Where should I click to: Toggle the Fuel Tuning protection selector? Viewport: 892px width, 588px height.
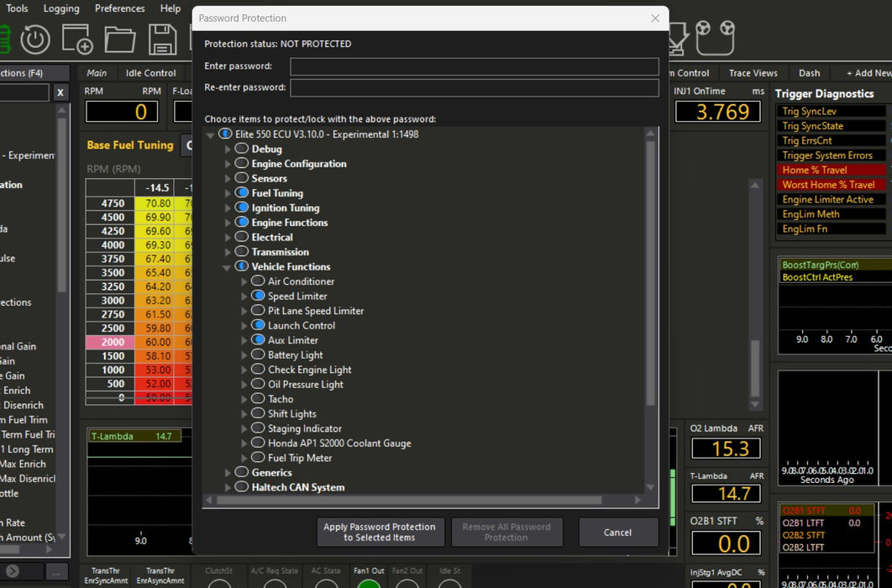pyautogui.click(x=242, y=193)
